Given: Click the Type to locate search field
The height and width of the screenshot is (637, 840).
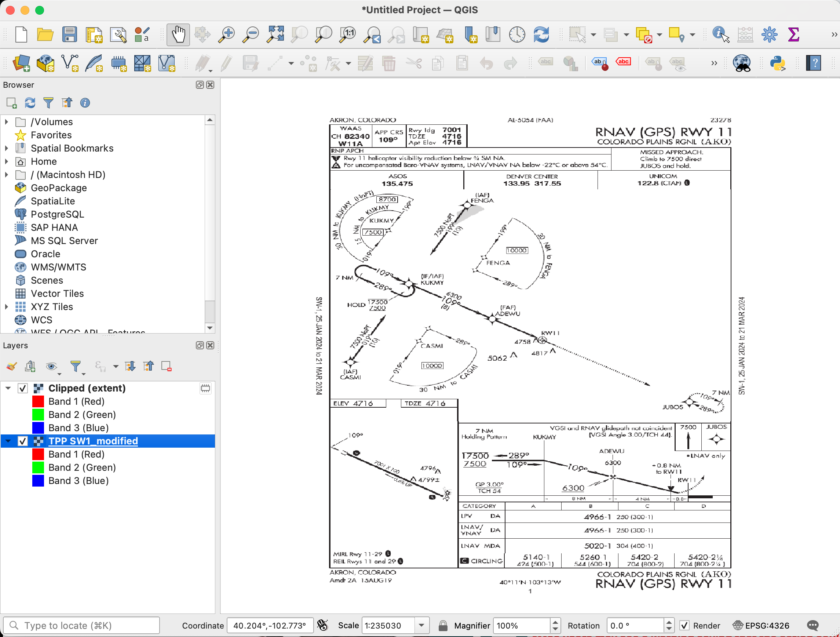Looking at the screenshot, I should [81, 625].
